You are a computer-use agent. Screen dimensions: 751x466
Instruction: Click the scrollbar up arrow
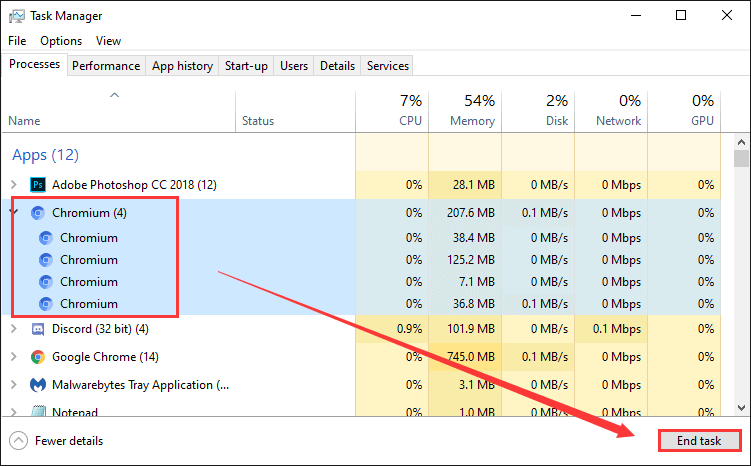pos(741,142)
